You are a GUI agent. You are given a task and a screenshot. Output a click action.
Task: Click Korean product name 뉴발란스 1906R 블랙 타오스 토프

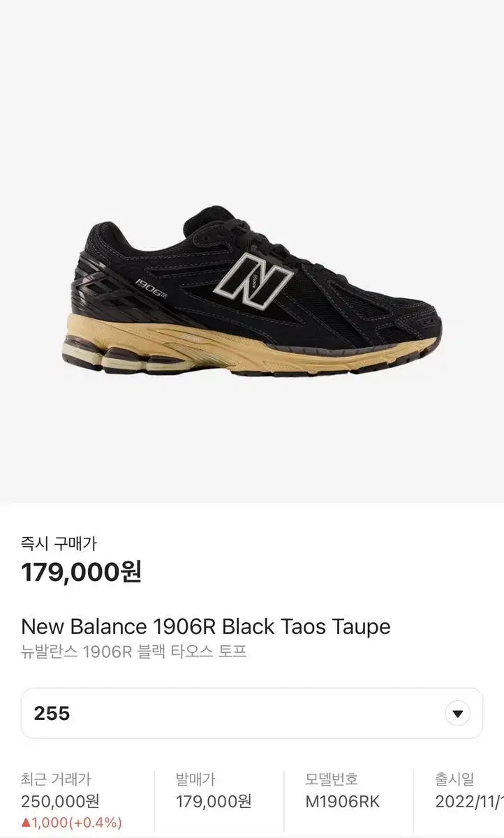coord(133,652)
